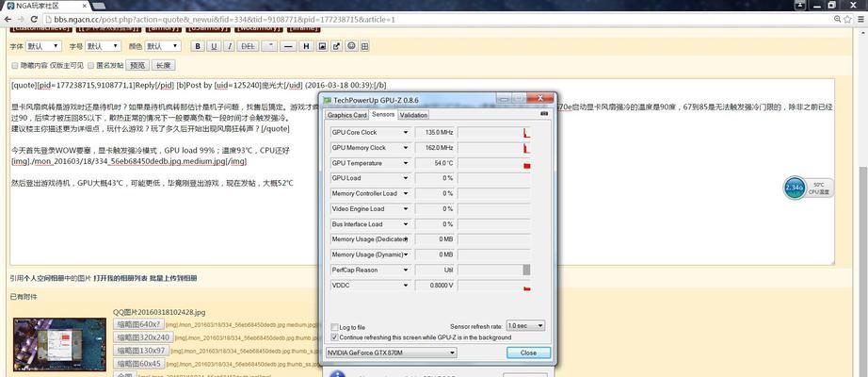
Task: Apply underline with the U button
Action: click(214, 46)
